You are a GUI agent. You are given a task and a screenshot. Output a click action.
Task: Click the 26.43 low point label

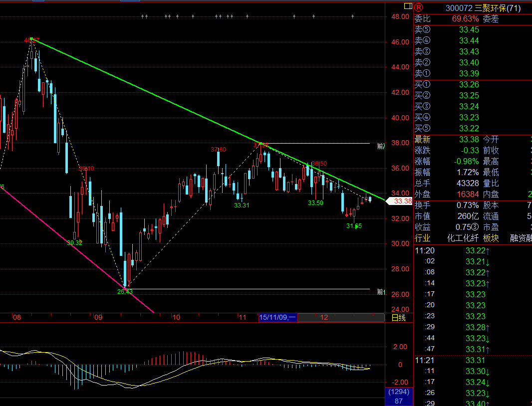[125, 292]
